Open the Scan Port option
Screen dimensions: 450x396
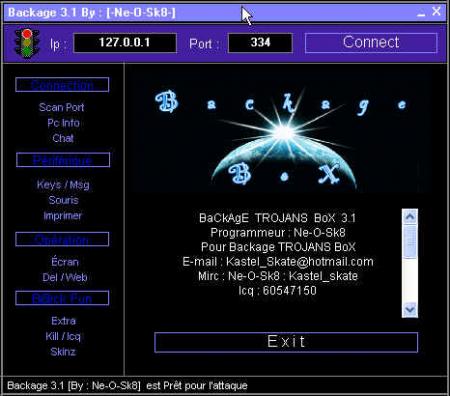[62, 107]
